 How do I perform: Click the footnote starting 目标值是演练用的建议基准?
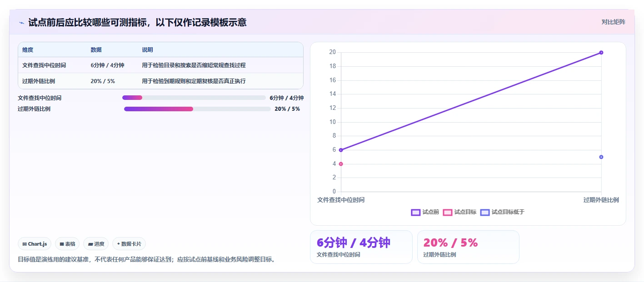pyautogui.click(x=146, y=260)
